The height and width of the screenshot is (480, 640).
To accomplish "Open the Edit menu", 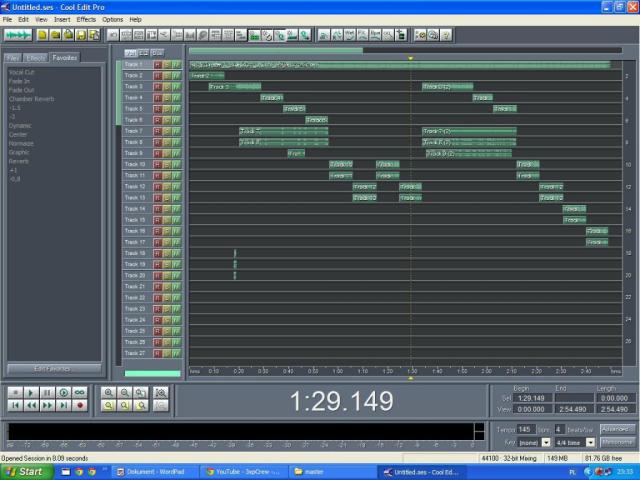I will click(23, 20).
